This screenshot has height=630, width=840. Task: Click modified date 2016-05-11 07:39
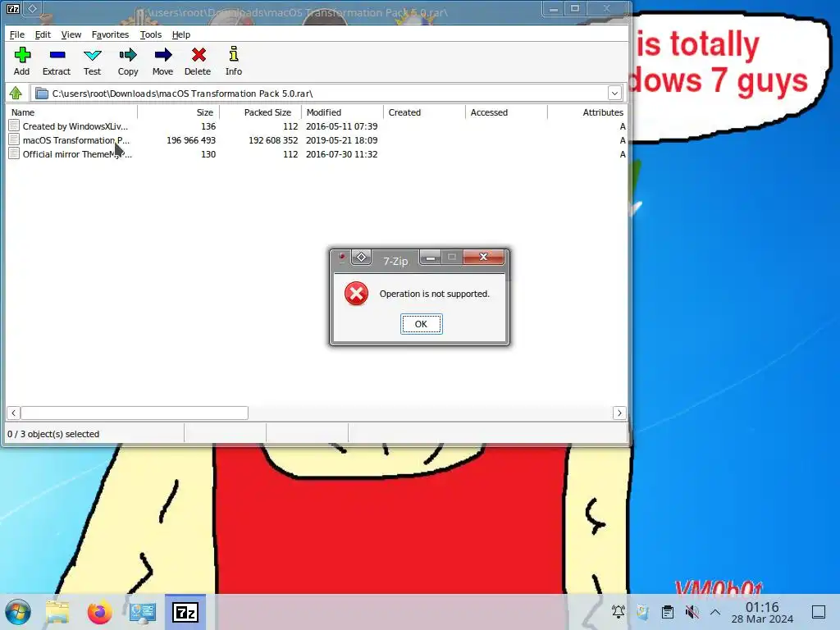click(342, 126)
